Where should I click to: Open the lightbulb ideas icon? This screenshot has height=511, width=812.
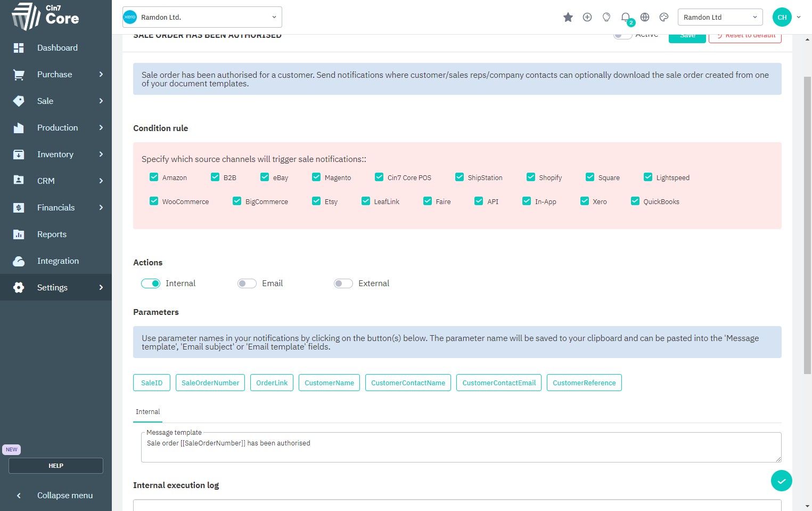[606, 18]
